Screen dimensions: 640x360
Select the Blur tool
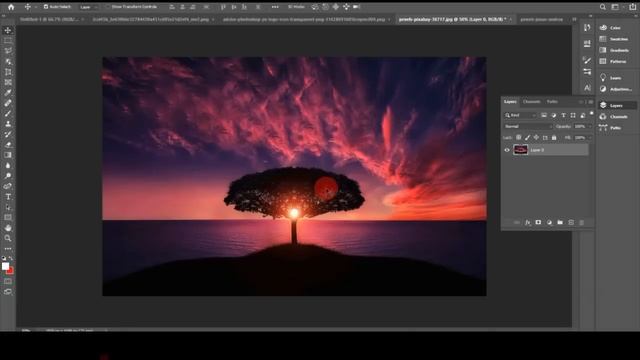[x=8, y=166]
